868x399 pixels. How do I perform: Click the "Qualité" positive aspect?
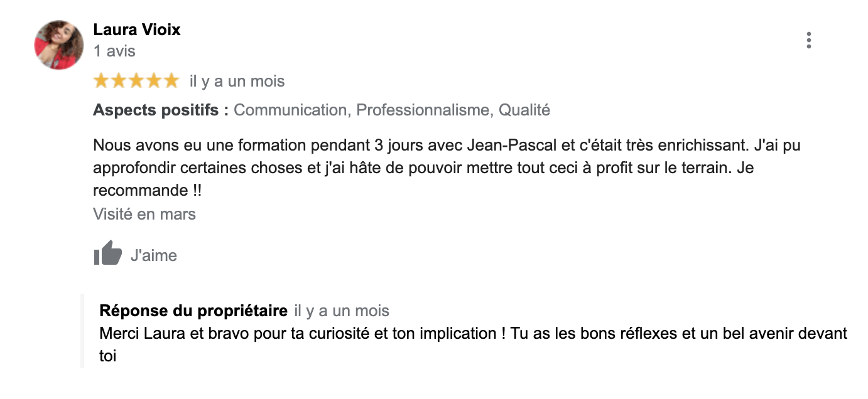524,110
